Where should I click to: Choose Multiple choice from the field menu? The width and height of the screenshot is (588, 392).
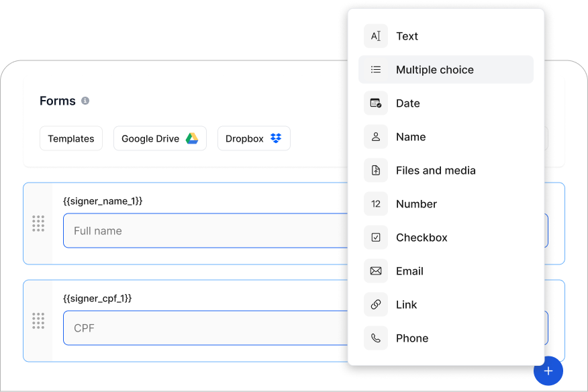point(435,70)
